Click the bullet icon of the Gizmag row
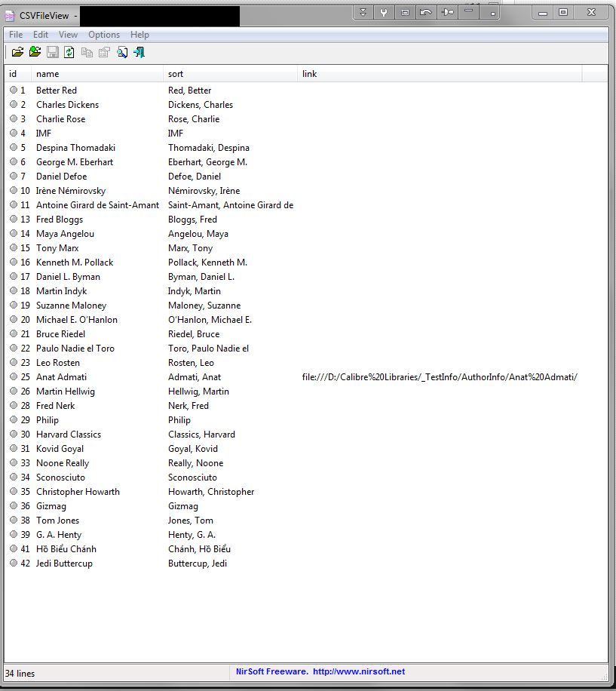 [x=14, y=505]
